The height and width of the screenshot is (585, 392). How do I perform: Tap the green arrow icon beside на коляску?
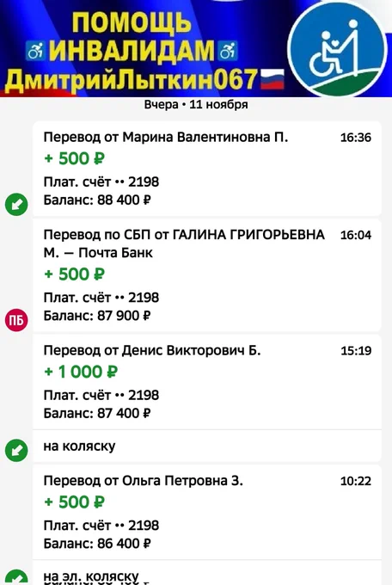[x=16, y=450]
